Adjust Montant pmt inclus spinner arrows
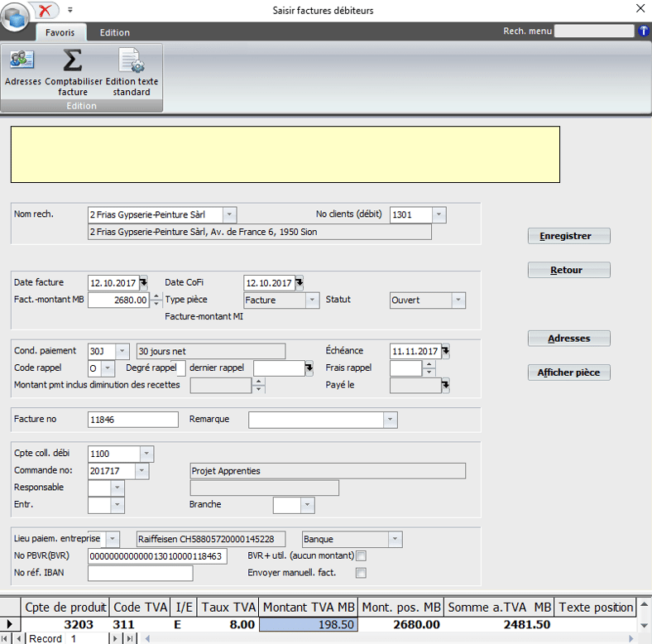This screenshot has width=652, height=644. (x=259, y=385)
